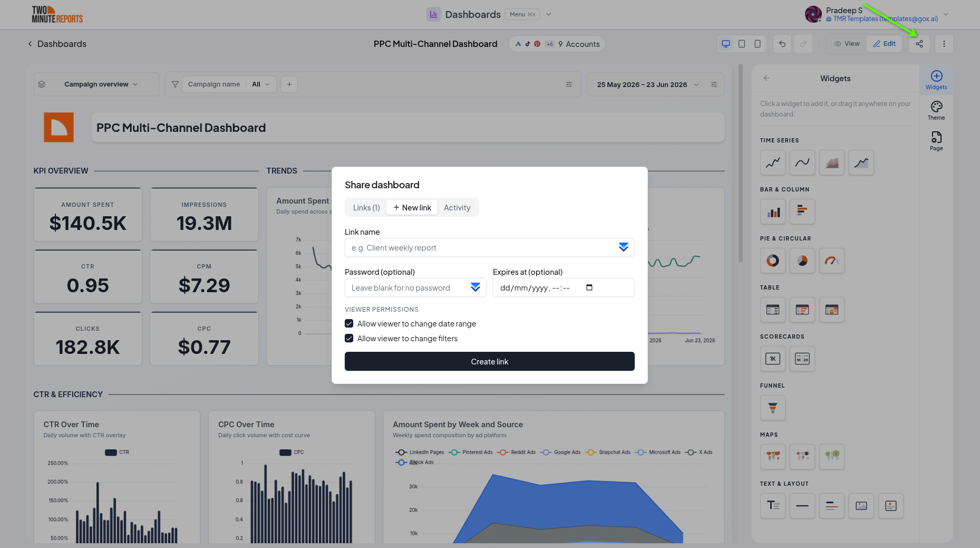Add a divider line widget

pos(802,506)
